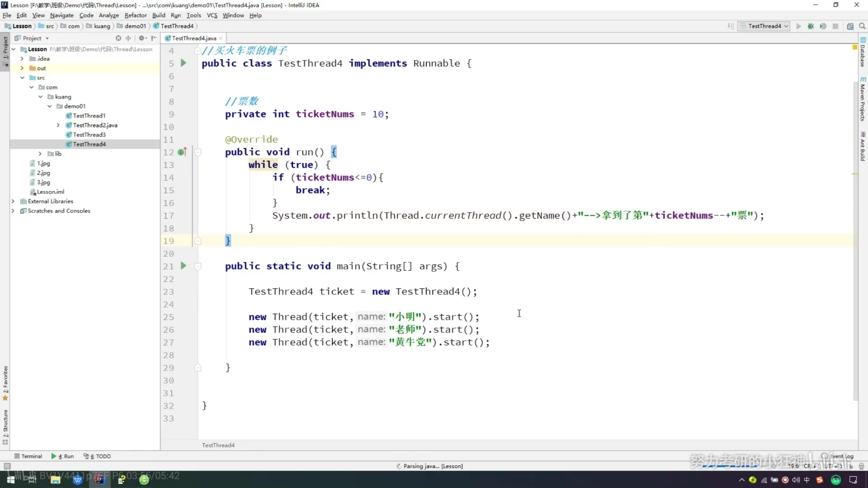This screenshot has height=488, width=868.
Task: Expand the lib folder
Action: [40, 154]
